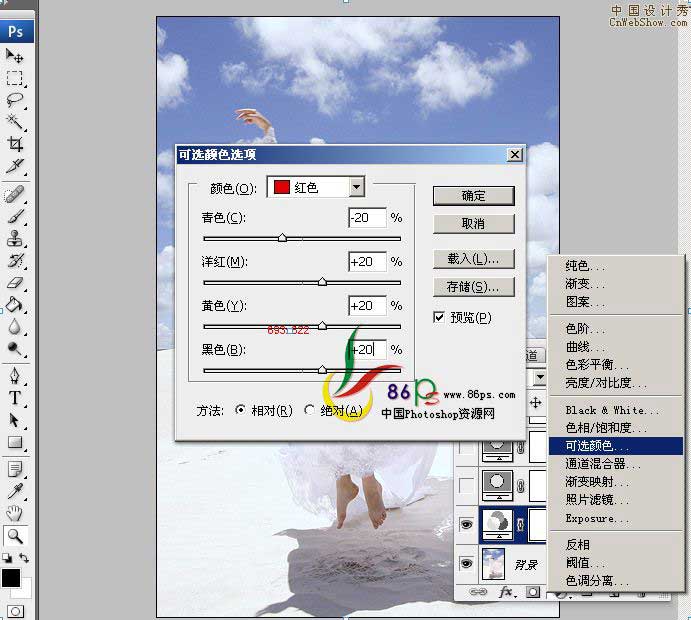Choose the Relative (相对) method
Image resolution: width=691 pixels, height=620 pixels.
coord(241,410)
